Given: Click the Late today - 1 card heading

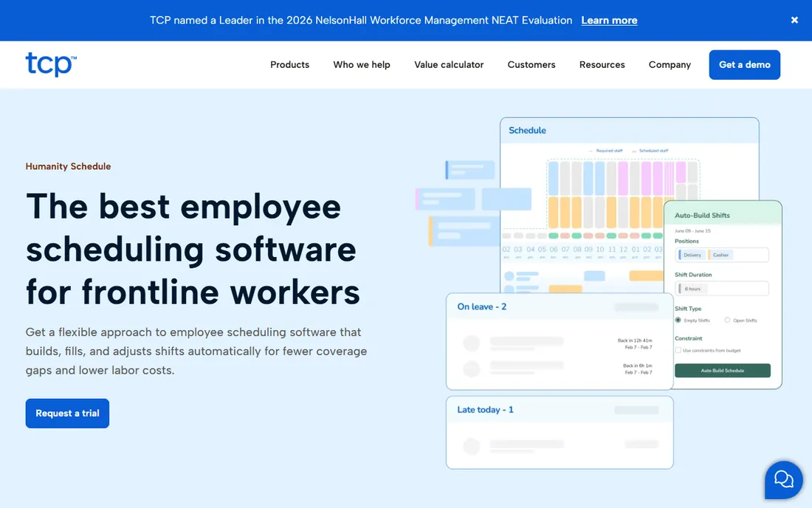Looking at the screenshot, I should pyautogui.click(x=485, y=410).
